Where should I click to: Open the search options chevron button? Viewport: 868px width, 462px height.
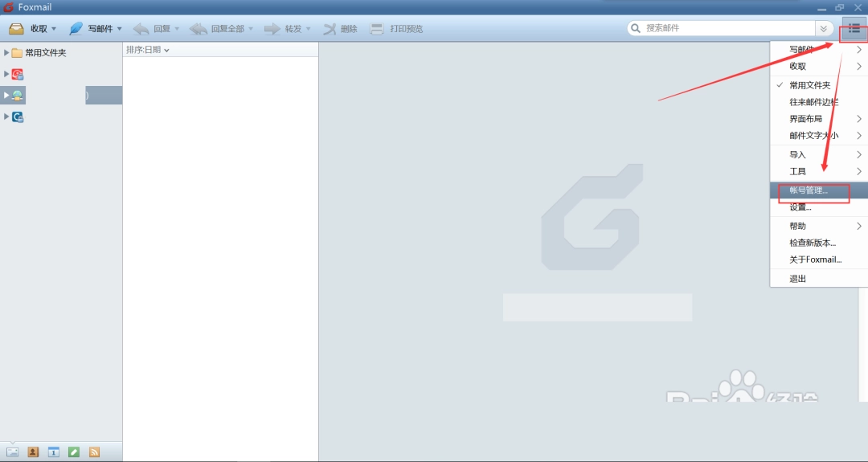pos(823,29)
